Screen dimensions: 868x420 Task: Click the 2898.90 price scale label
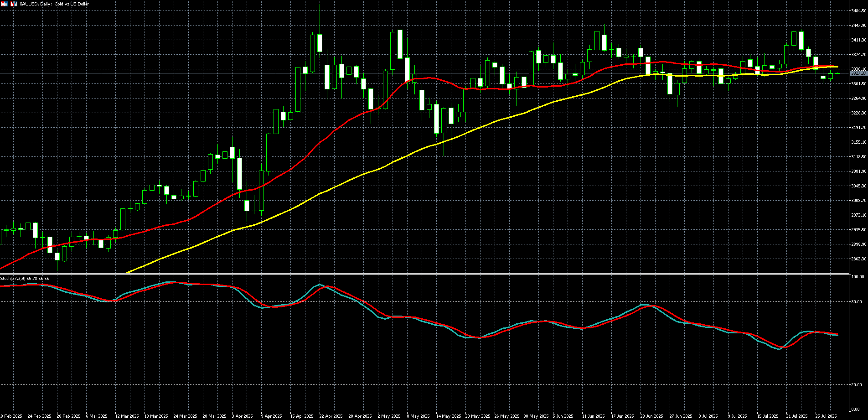858,244
